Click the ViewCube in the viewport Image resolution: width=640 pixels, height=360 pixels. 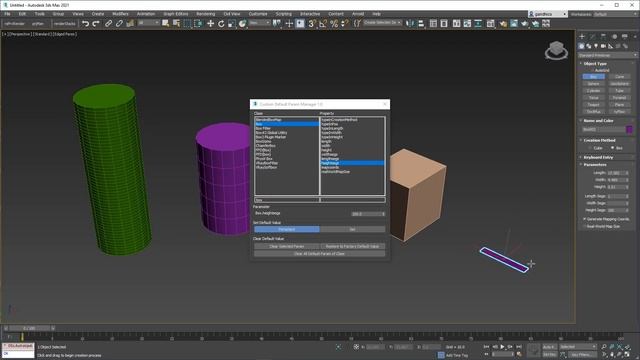[556, 50]
